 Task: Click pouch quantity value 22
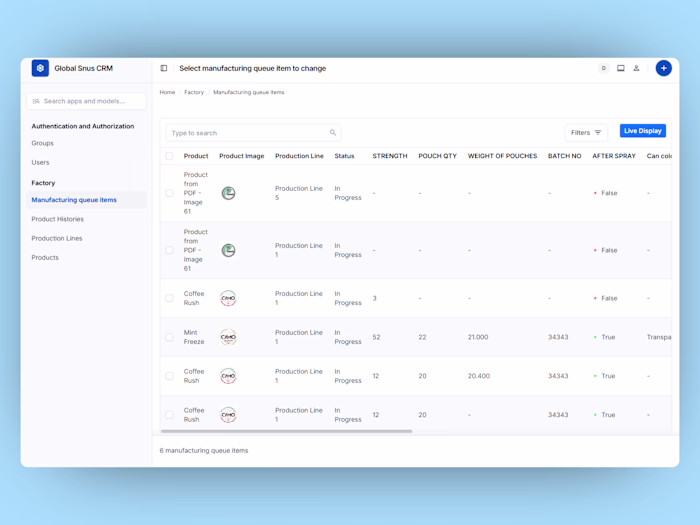pyautogui.click(x=422, y=337)
